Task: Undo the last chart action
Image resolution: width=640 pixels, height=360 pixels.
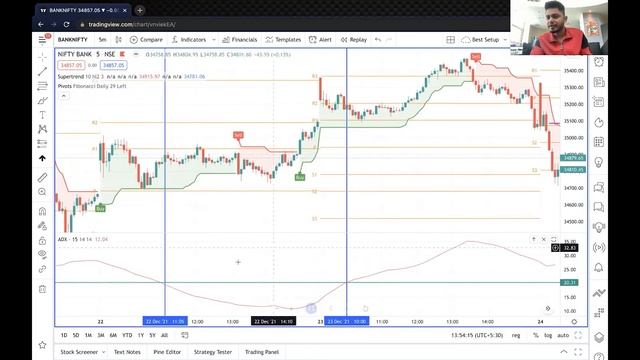Action: [x=378, y=40]
